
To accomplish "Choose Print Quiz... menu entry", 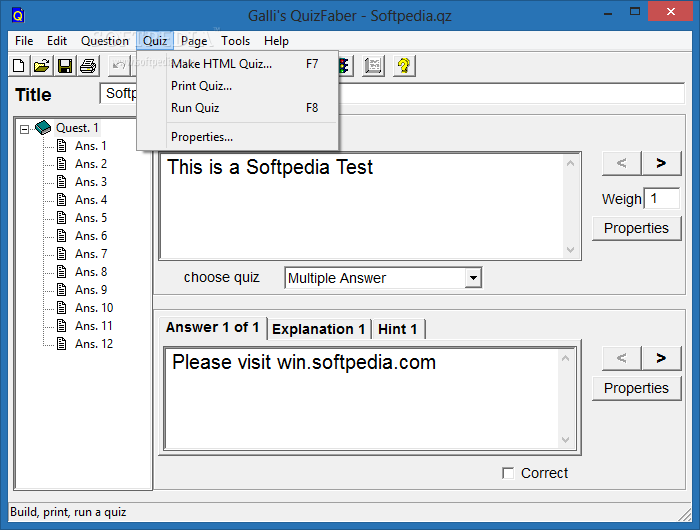I will coord(238,86).
